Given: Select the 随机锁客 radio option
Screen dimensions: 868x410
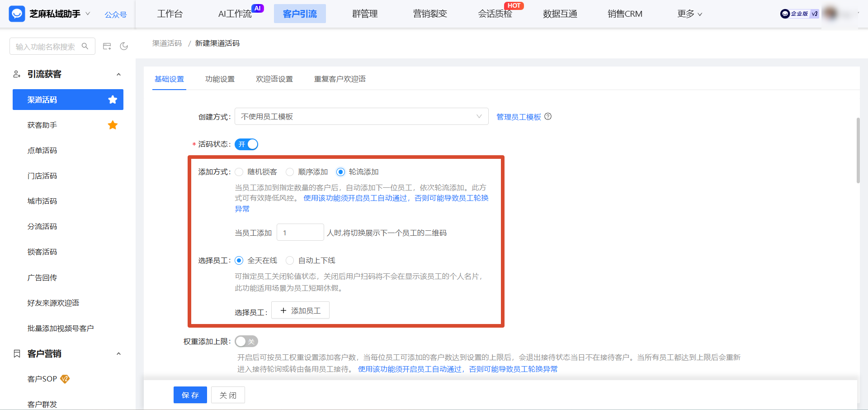Looking at the screenshot, I should 239,172.
